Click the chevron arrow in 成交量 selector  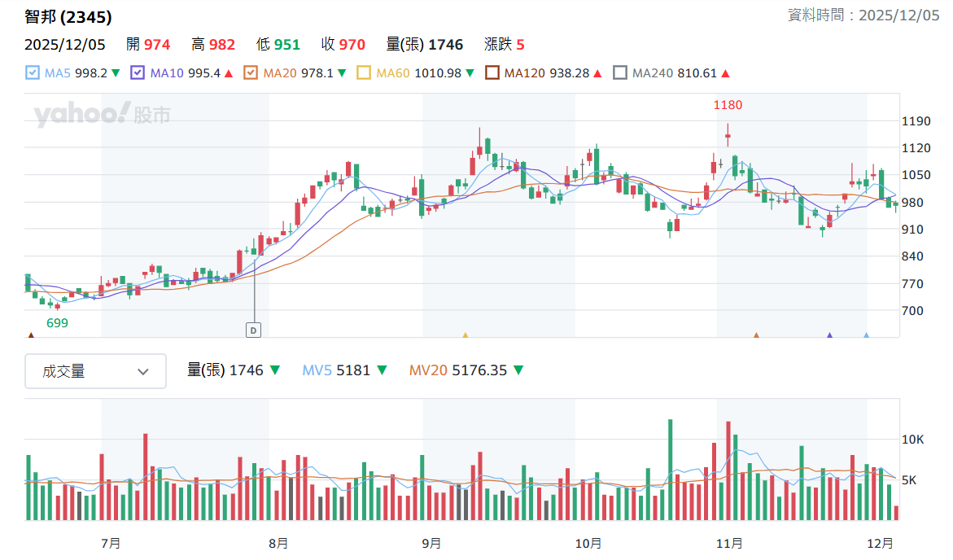click(x=143, y=372)
